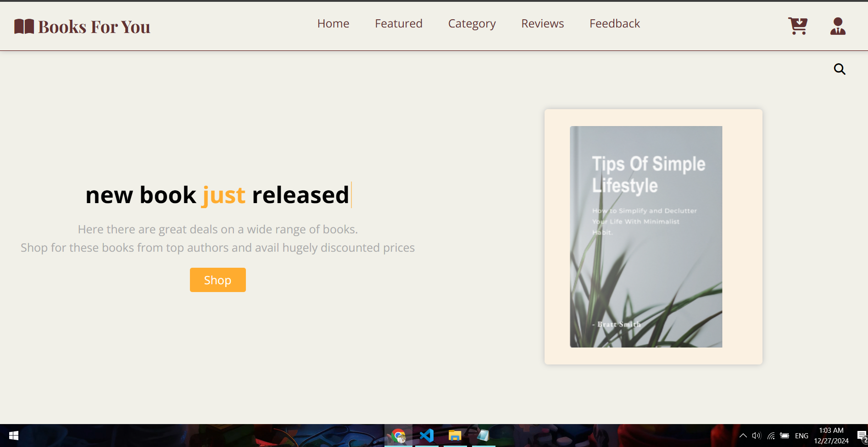868x447 pixels.
Task: Go to Home nav link
Action: pos(333,23)
